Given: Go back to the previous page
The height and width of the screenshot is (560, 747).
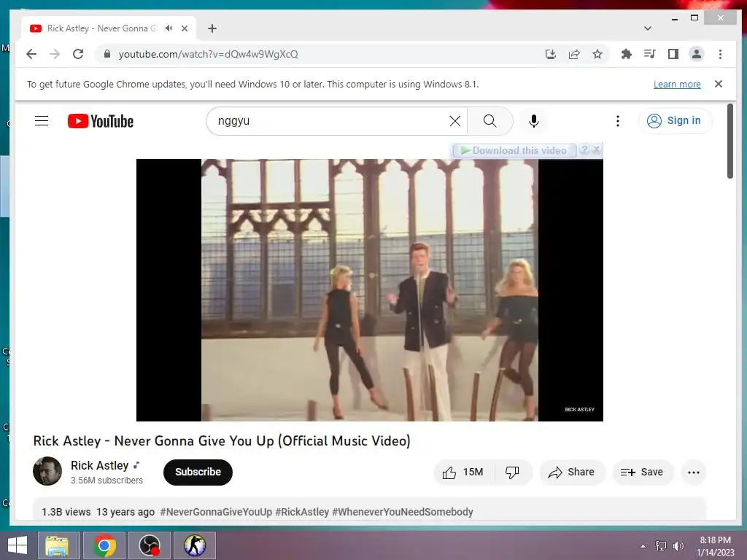Looking at the screenshot, I should point(31,54).
